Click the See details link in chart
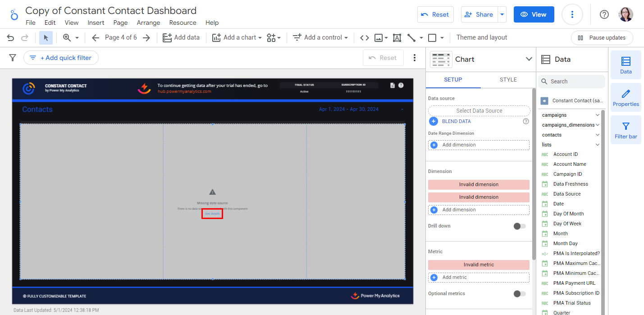Screen dimensions: 644x315 point(212,214)
